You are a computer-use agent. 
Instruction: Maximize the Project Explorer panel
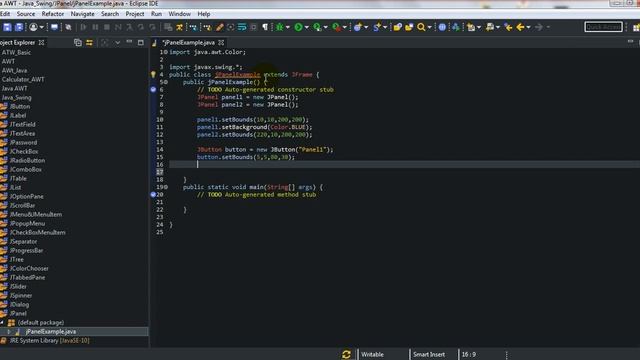coord(140,42)
